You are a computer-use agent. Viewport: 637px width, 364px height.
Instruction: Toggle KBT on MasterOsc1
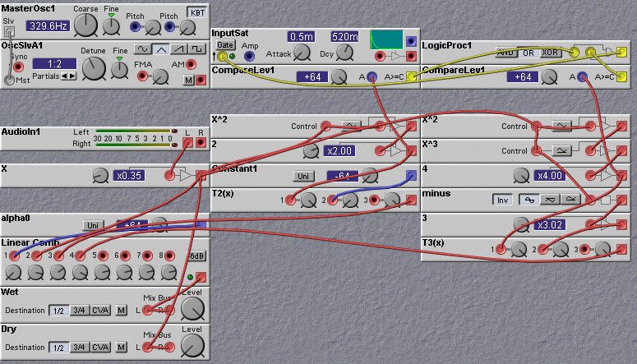coord(197,13)
